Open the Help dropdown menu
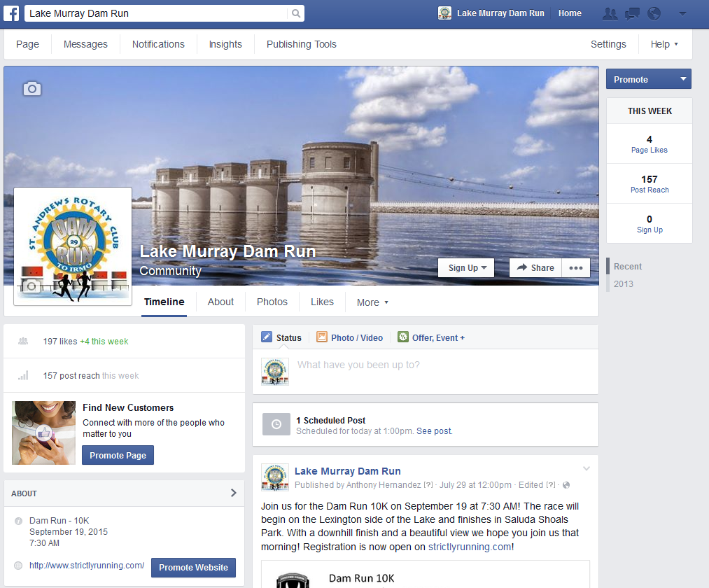The width and height of the screenshot is (709, 588). (664, 44)
